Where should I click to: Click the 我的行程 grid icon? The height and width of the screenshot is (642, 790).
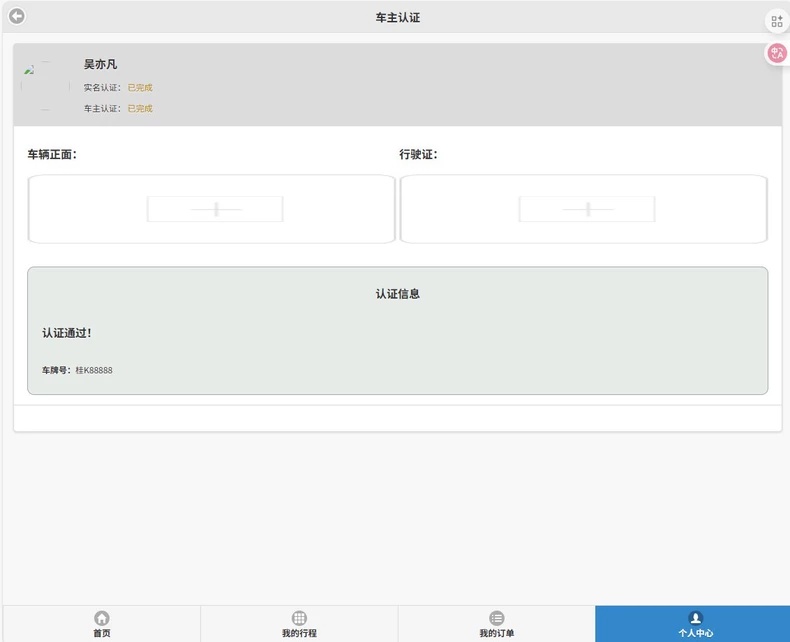(x=299, y=618)
